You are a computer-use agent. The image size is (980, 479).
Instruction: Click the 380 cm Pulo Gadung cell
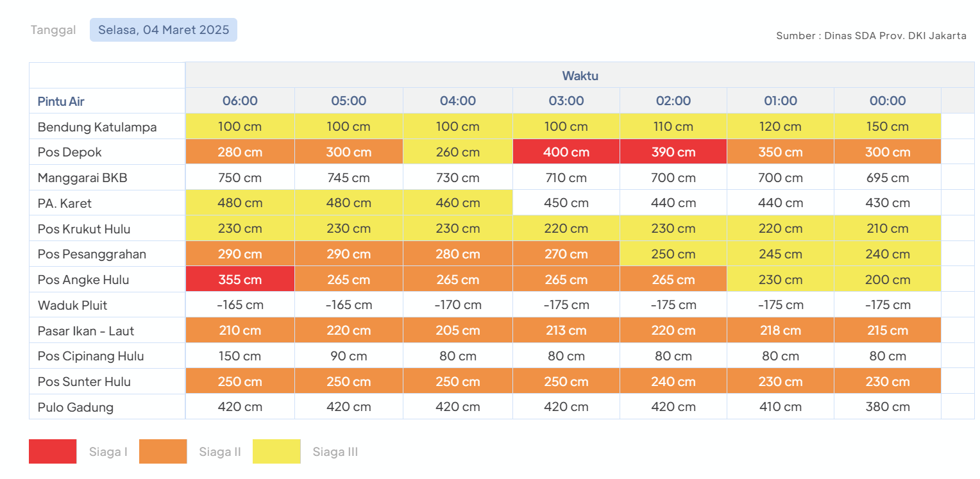point(888,407)
